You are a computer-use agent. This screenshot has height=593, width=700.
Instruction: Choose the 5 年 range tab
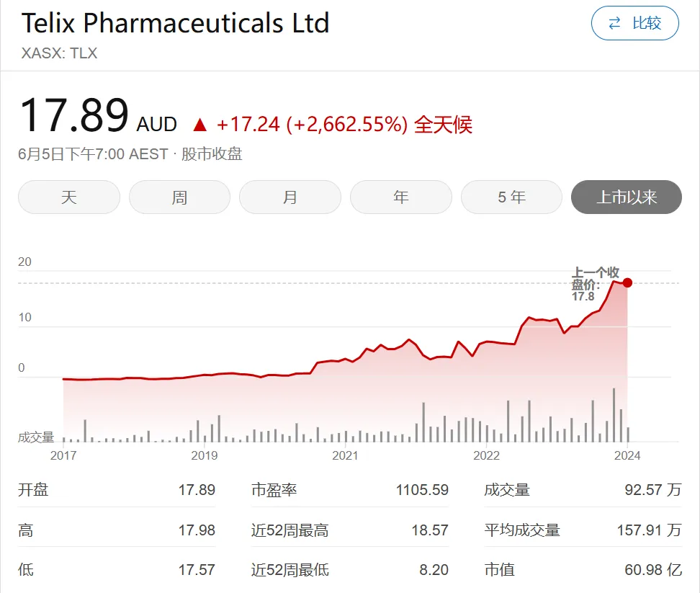[511, 197]
